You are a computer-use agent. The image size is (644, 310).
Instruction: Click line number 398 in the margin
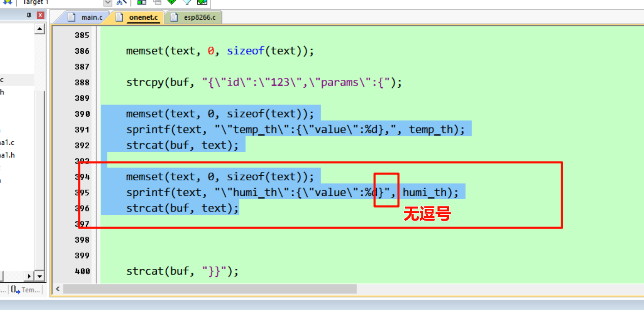tap(82, 240)
